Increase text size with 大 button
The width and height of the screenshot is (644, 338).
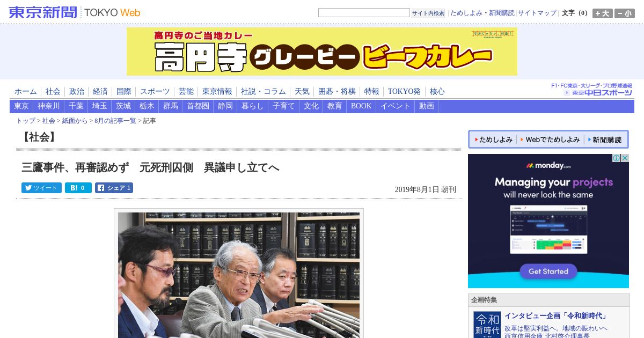(602, 13)
